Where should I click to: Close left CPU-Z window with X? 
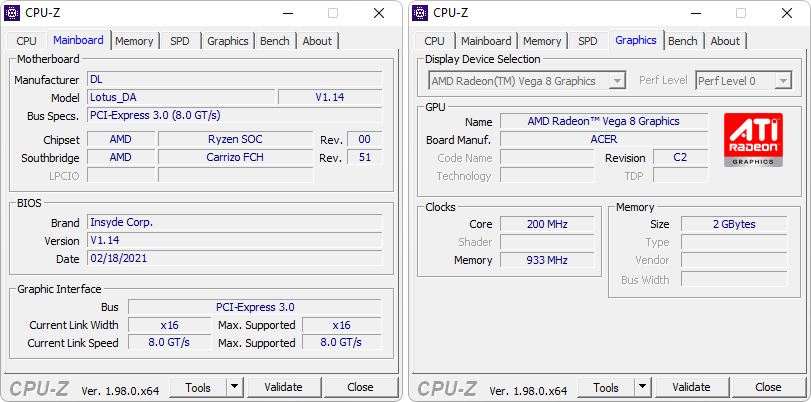click(x=379, y=13)
